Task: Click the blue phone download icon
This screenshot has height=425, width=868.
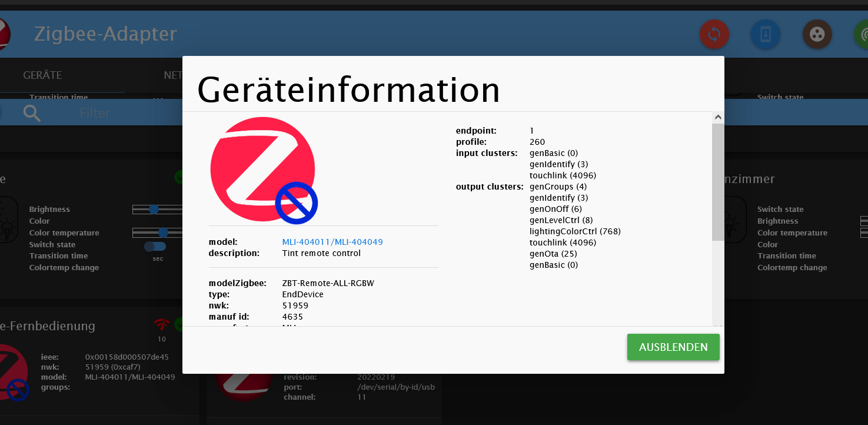Action: pos(766,34)
